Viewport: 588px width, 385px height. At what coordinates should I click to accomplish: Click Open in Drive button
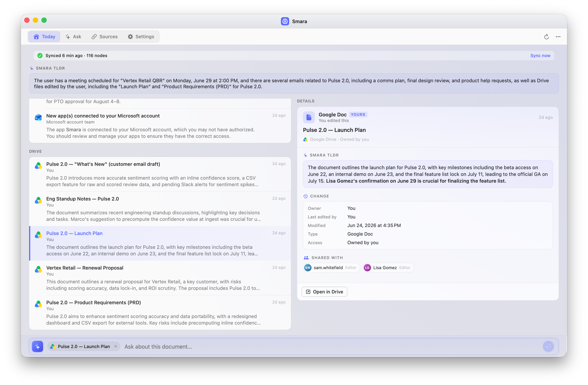(x=324, y=292)
